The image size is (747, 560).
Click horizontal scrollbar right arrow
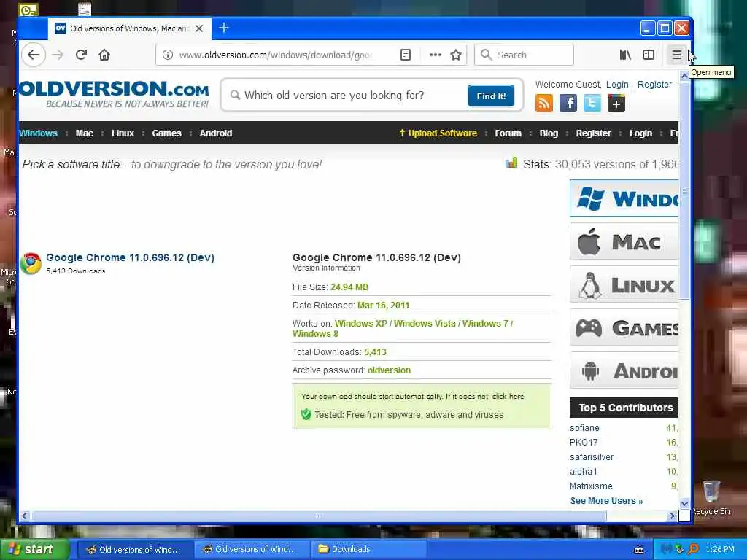coord(672,516)
